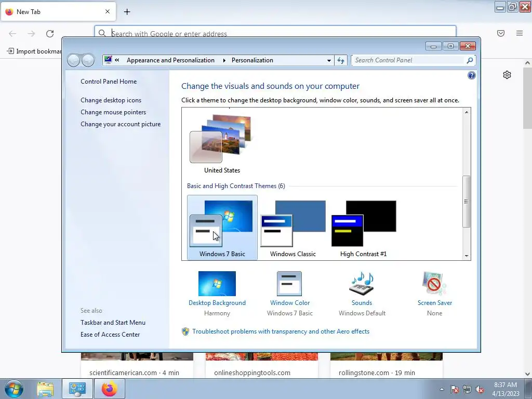Image resolution: width=532 pixels, height=399 pixels.
Task: Open Troubleshoot transparency and Aero effects link
Action: click(x=281, y=331)
